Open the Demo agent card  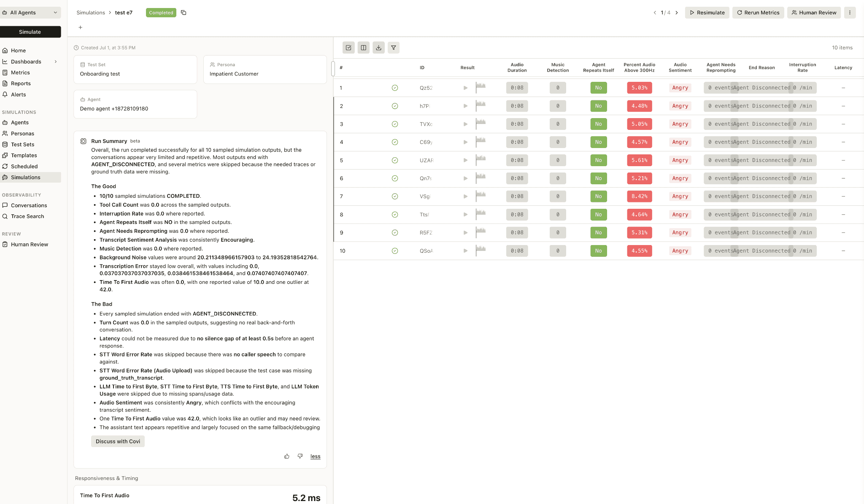coord(135,104)
